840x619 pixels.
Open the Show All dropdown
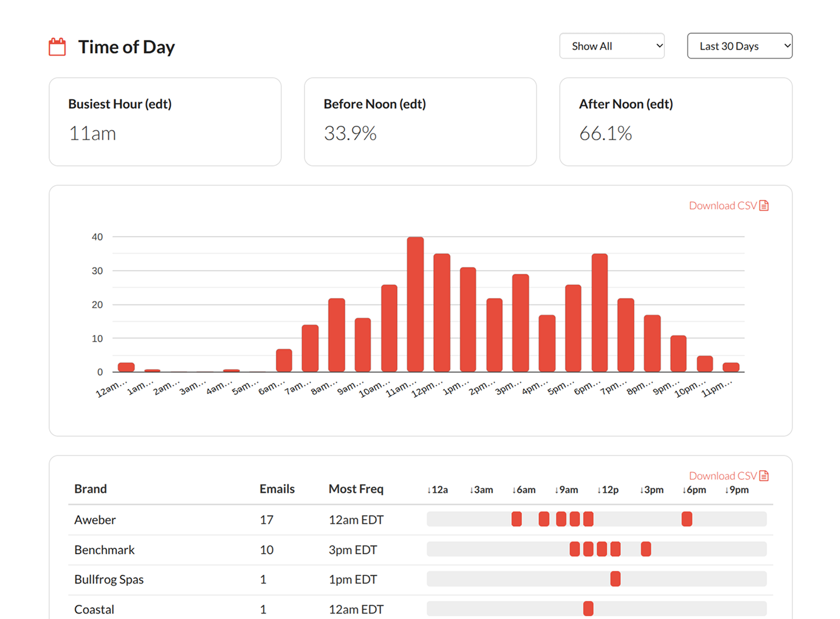tap(612, 46)
